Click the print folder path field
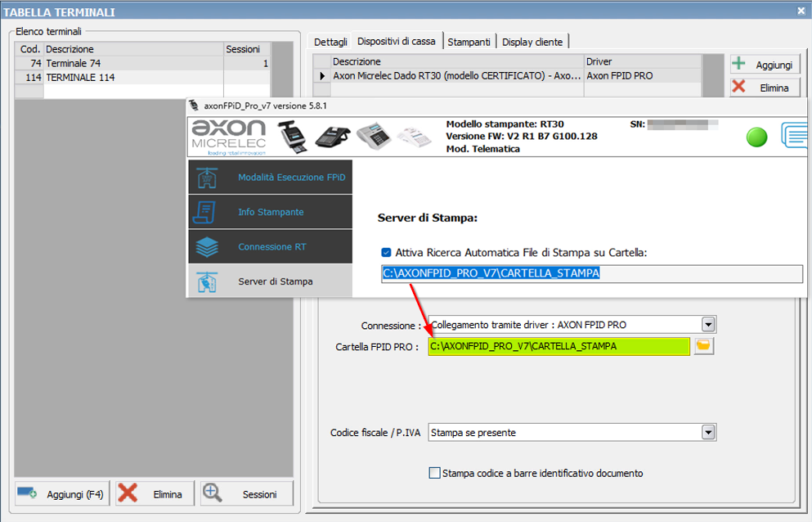Viewport: 812px width, 522px height. [x=592, y=273]
